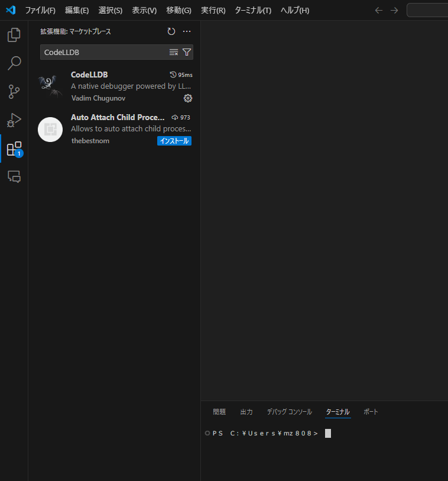448x481 pixels.
Task: Open the Search view in activity bar
Action: (14, 63)
